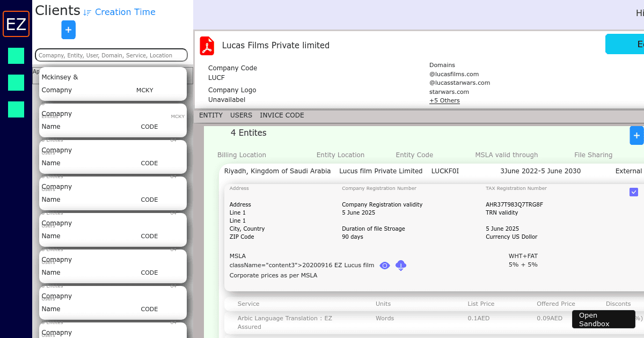Viewport: 644px width, 338px height.
Task: Preview the MSLA file with the eye icon
Action: point(385,266)
